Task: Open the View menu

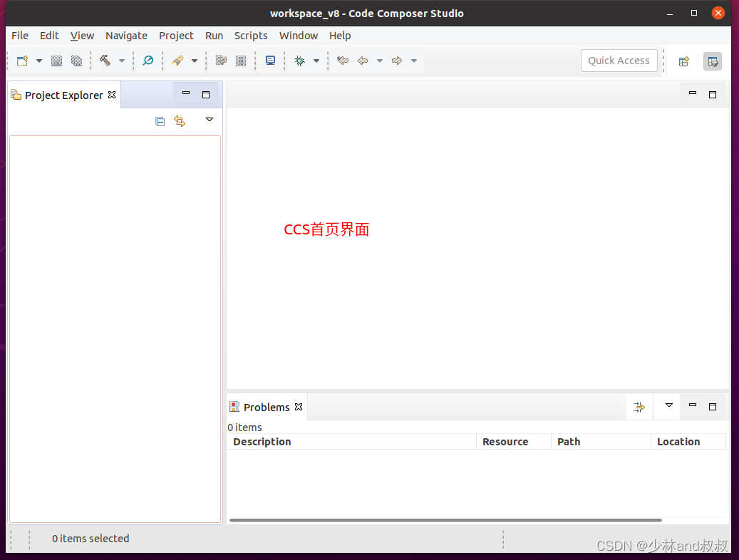Action: pyautogui.click(x=82, y=36)
